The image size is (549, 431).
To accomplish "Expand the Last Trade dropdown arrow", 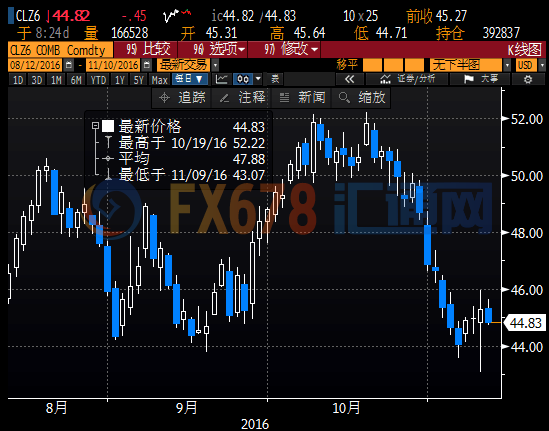I will click(215, 65).
